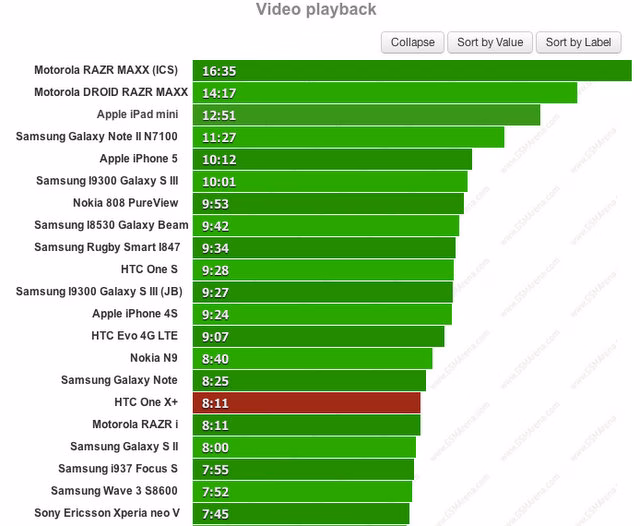Click the Motorola DROID RAZR MAXX label
Image resolution: width=640 pixels, height=526 pixels.
click(111, 92)
